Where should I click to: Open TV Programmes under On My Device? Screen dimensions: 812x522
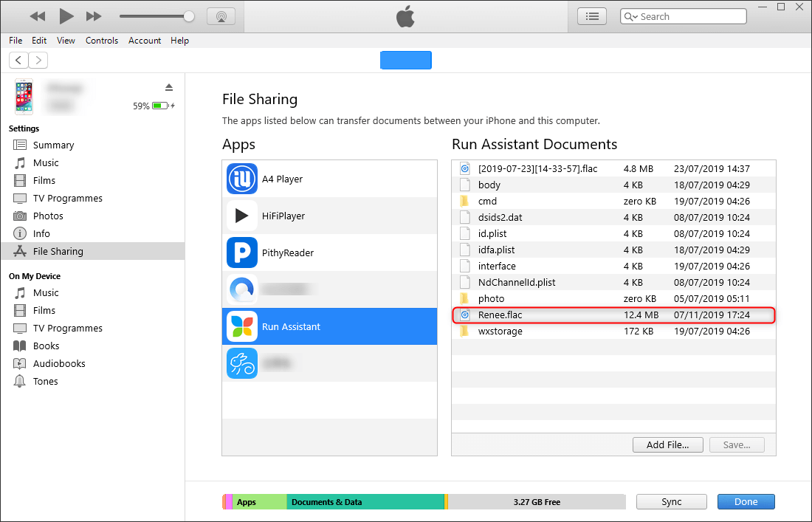93,329
